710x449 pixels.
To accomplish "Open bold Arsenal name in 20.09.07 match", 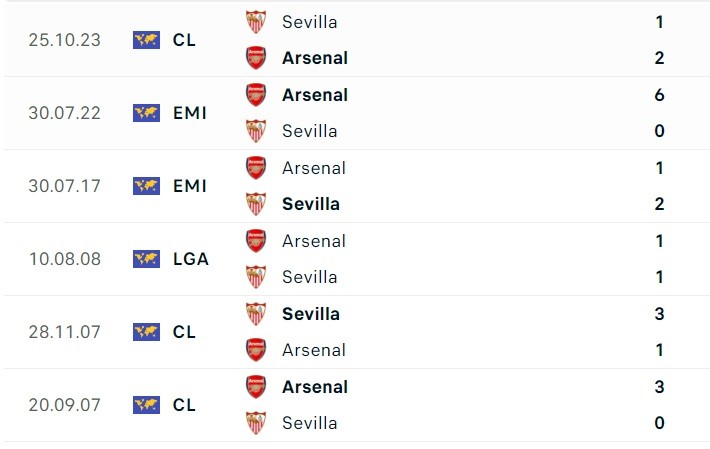I will point(315,387).
